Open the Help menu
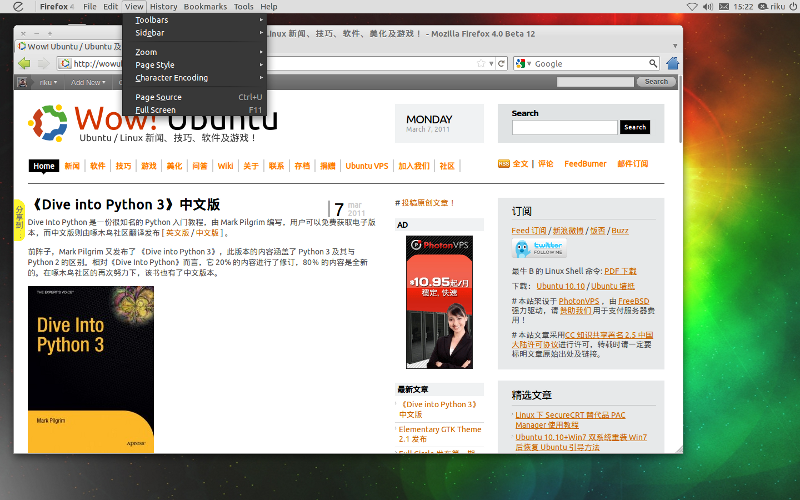 tap(268, 7)
